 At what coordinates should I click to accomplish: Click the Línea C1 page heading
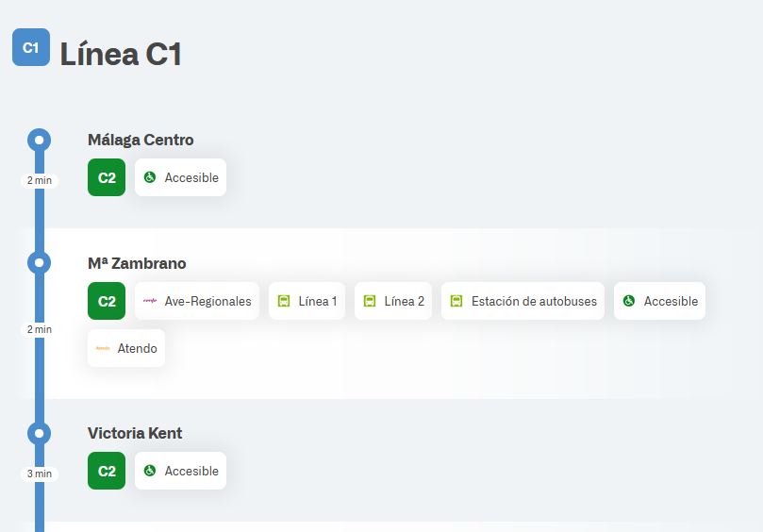pos(121,54)
